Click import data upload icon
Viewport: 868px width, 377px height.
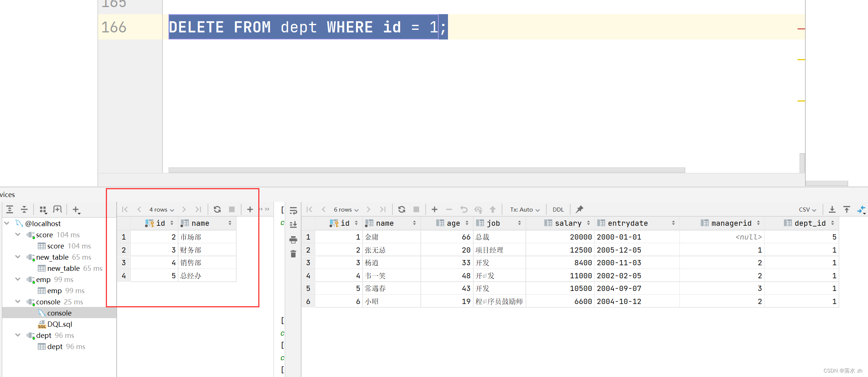pyautogui.click(x=847, y=209)
